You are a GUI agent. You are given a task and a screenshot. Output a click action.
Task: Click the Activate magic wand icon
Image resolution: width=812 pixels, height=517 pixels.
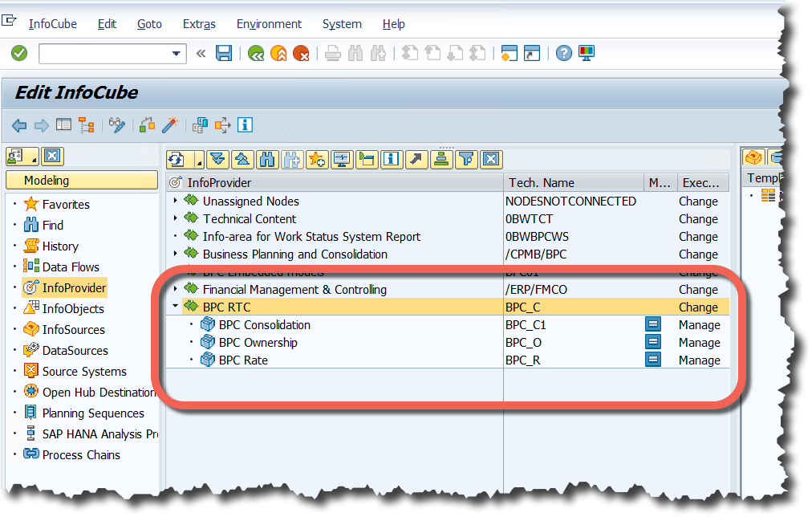pos(169,124)
